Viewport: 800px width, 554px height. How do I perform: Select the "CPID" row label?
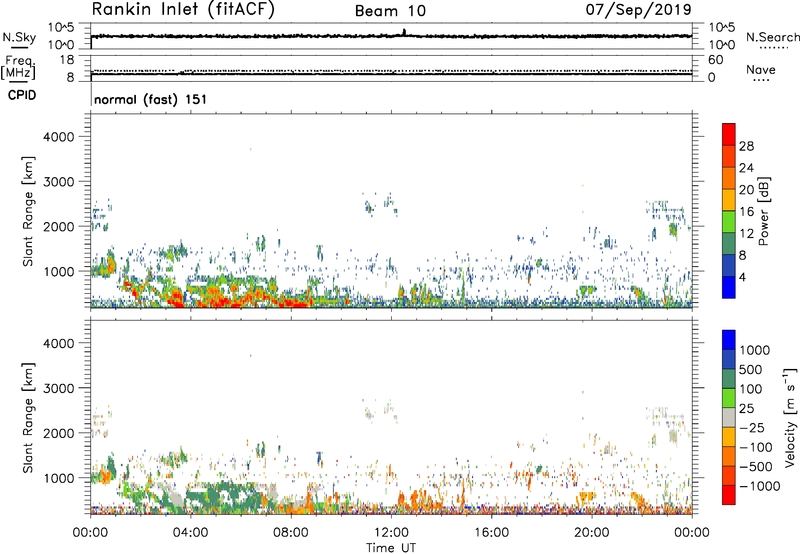pos(22,95)
